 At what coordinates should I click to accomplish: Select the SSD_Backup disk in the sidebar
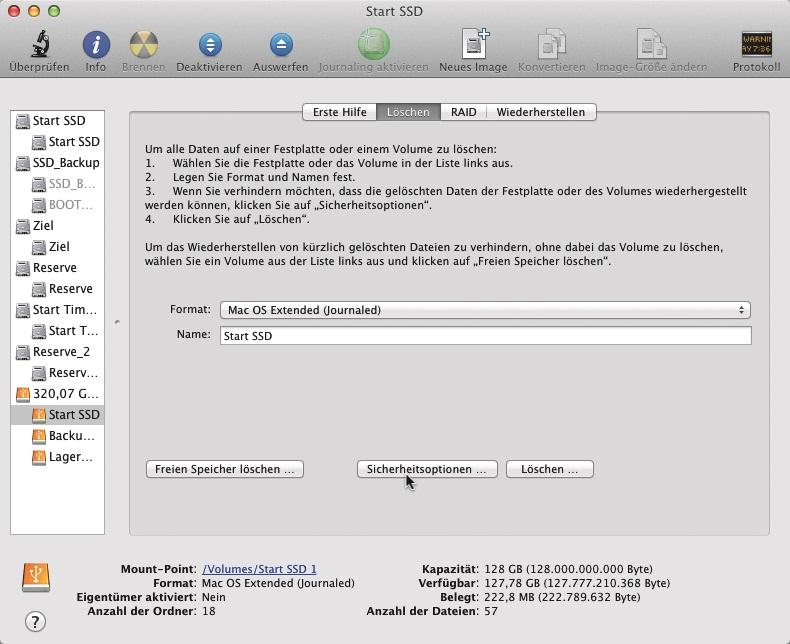click(x=57, y=163)
